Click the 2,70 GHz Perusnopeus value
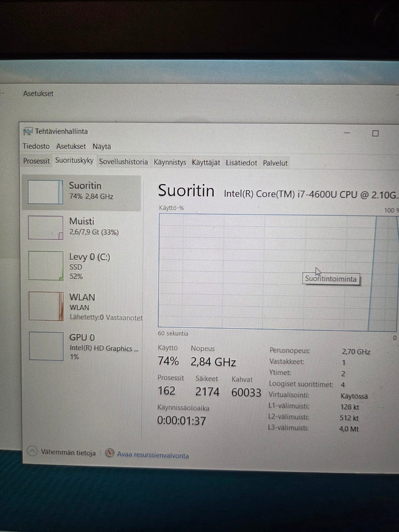This screenshot has width=399, height=532. (x=356, y=352)
